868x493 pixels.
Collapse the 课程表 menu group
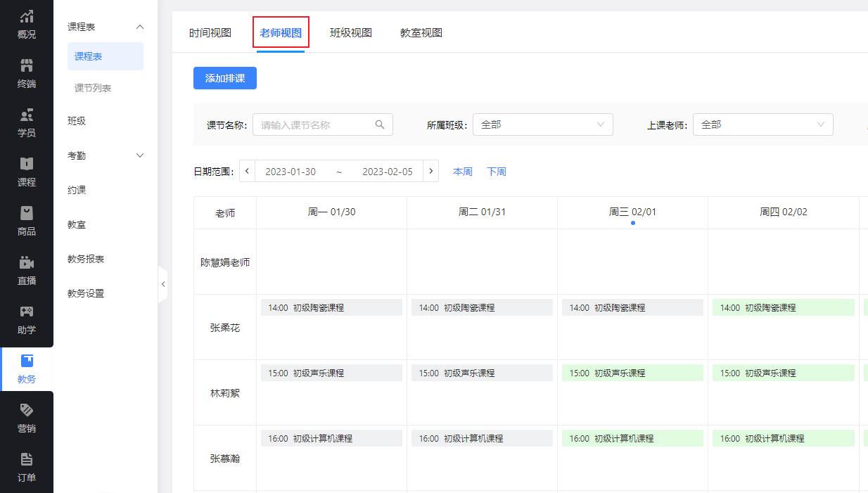139,27
